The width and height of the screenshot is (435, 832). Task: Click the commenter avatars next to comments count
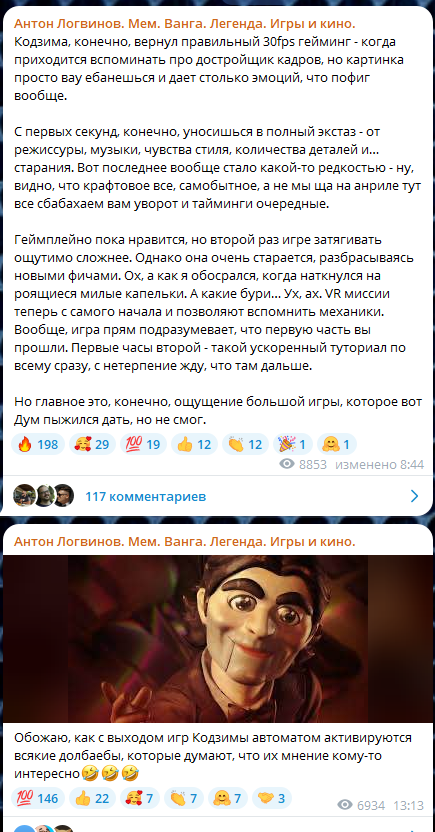pos(44,496)
